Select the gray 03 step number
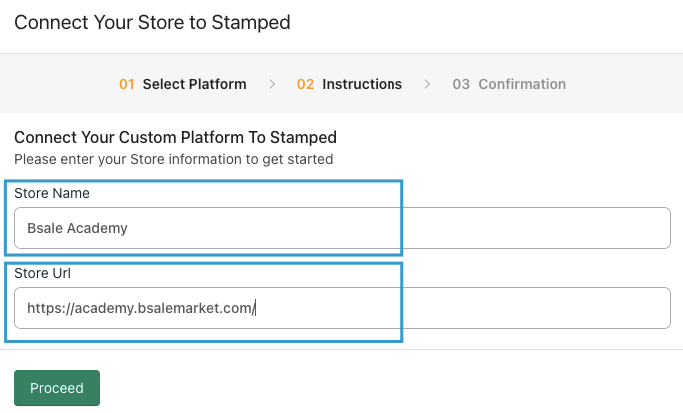Image resolution: width=683 pixels, height=413 pixels. pos(461,84)
